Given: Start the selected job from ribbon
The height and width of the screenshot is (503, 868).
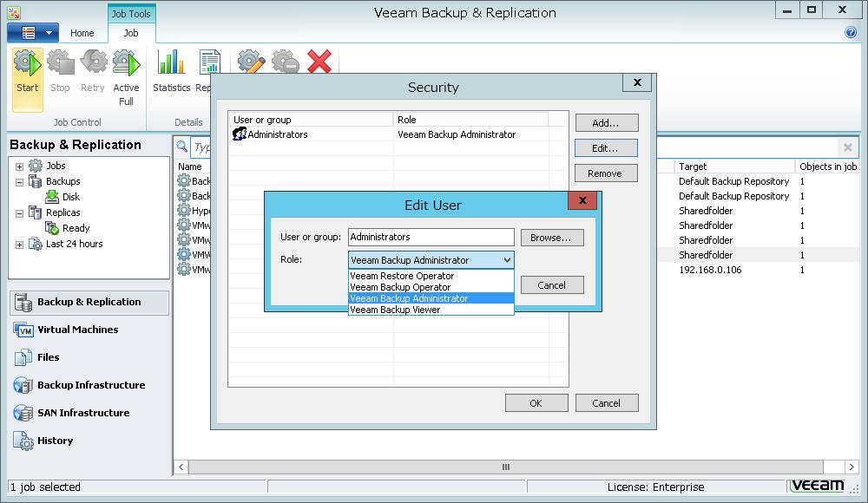Looking at the screenshot, I should coord(27,79).
